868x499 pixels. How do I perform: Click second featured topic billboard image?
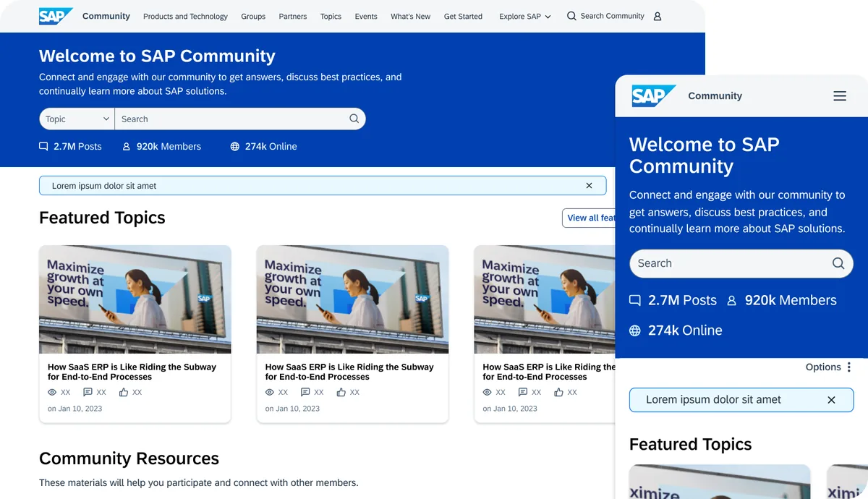(352, 299)
